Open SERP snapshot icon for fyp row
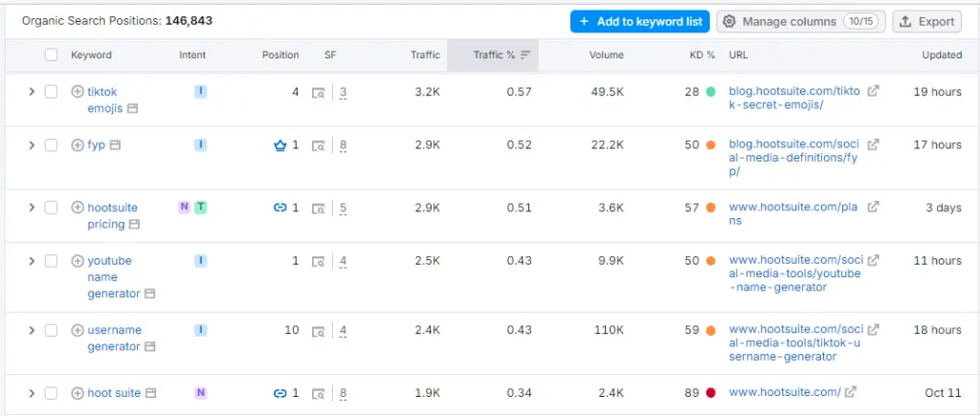 pos(319,145)
